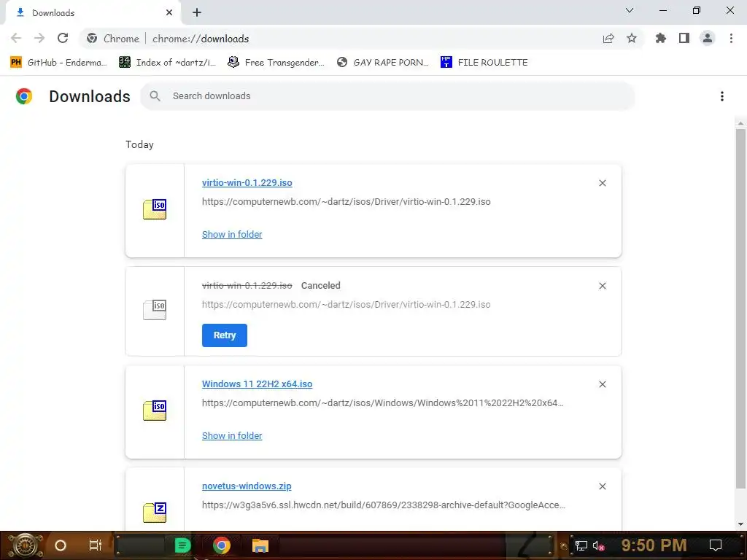747x560 pixels.
Task: Click the share page icon in address bar
Action: pos(608,39)
